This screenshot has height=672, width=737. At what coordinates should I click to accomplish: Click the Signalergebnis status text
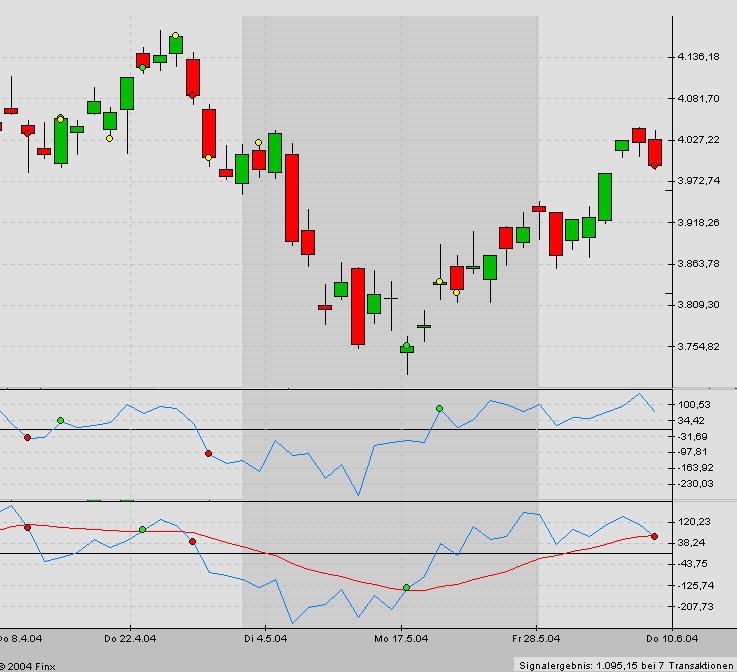pyautogui.click(x=626, y=665)
